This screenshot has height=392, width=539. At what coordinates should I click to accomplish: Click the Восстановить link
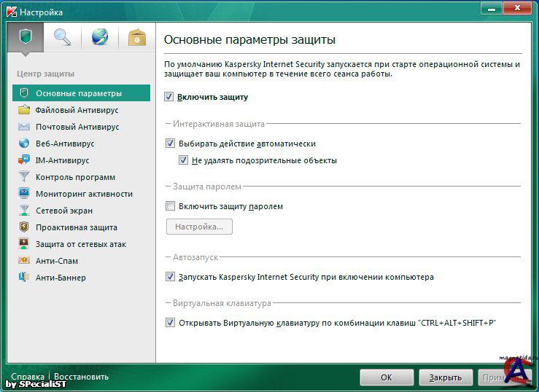[x=82, y=377]
